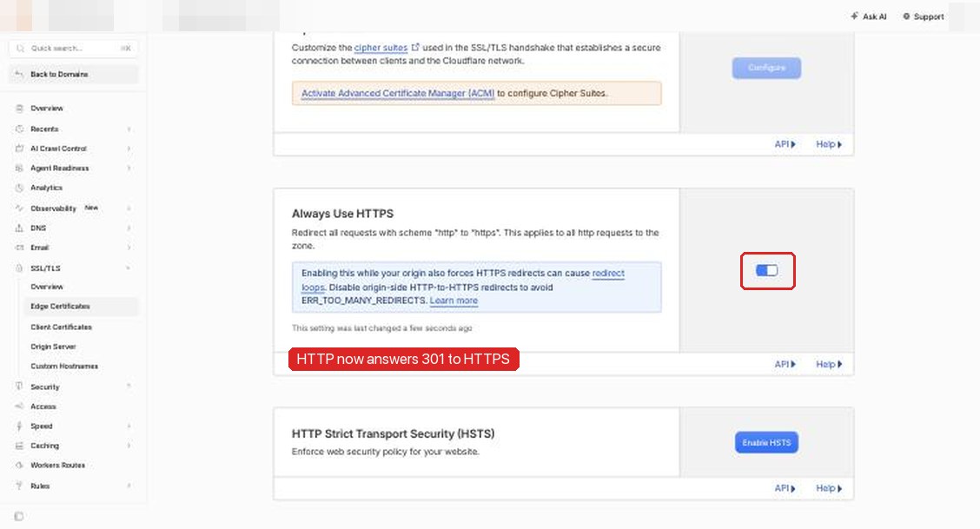
Task: Click the Enable HSTS button
Action: 766,442
